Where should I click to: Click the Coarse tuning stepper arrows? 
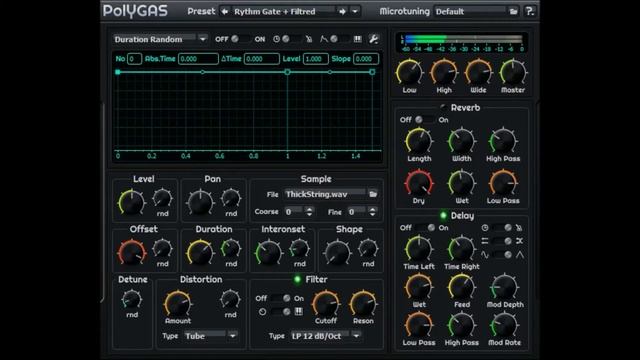309,211
